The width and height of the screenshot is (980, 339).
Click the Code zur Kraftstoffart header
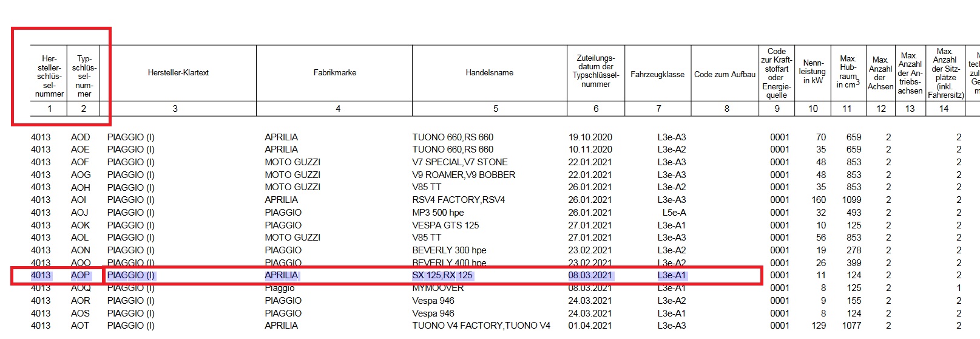coord(777,73)
